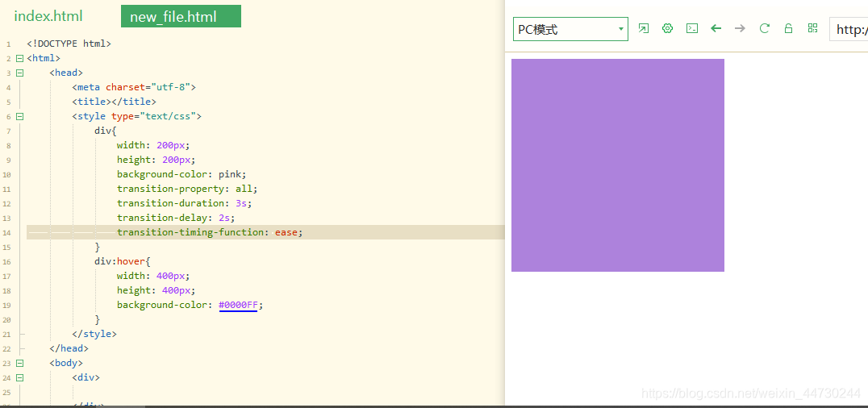The image size is (868, 408).
Task: Place cursor on transition-timing-function: ease line
Action: tap(210, 232)
